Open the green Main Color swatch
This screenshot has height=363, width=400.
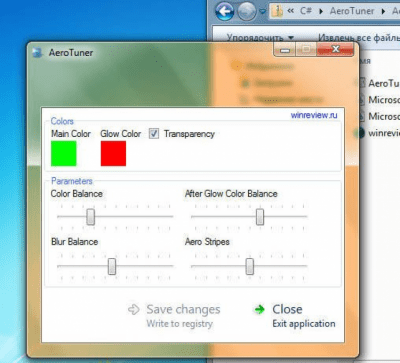64,153
